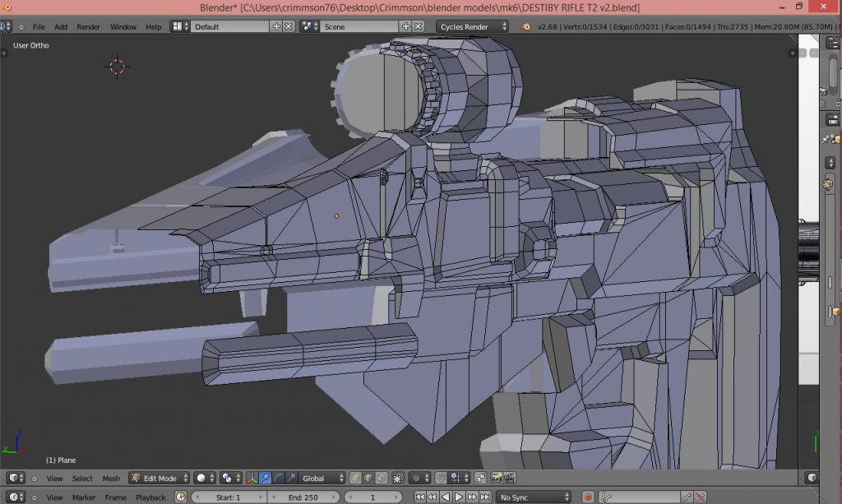The height and width of the screenshot is (504, 842).
Task: Click the pivot point icon
Action: (x=227, y=479)
